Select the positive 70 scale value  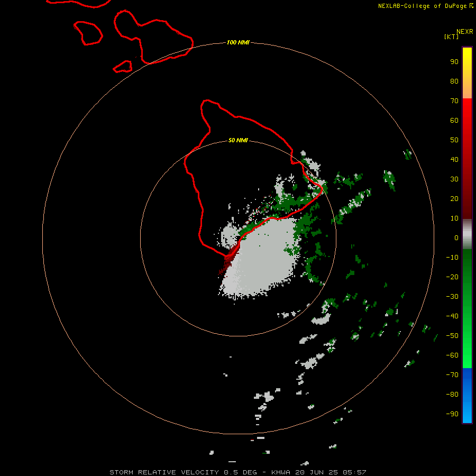click(x=454, y=101)
